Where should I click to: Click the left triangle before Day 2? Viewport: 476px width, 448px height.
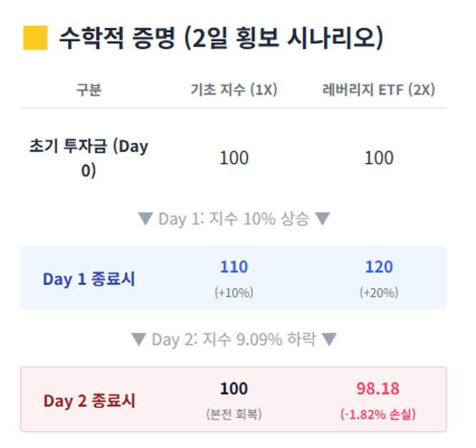point(139,339)
